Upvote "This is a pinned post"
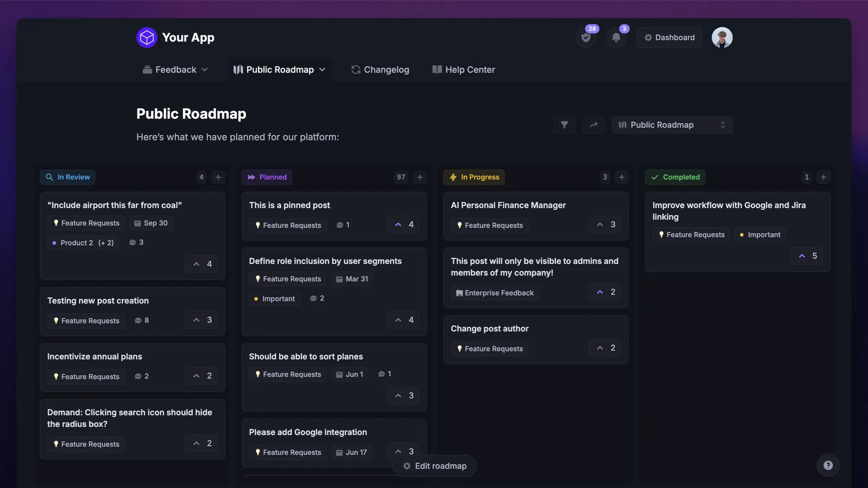 (403, 225)
